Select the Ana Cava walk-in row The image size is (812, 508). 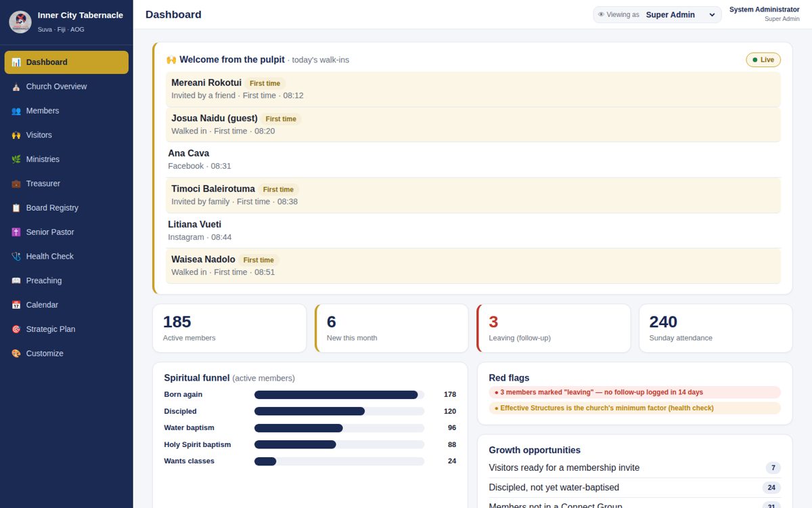click(x=473, y=159)
